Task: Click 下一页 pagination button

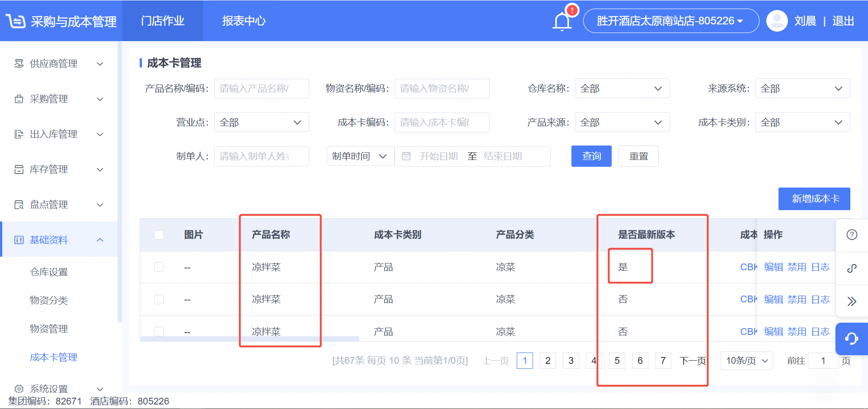Action: coord(693,361)
